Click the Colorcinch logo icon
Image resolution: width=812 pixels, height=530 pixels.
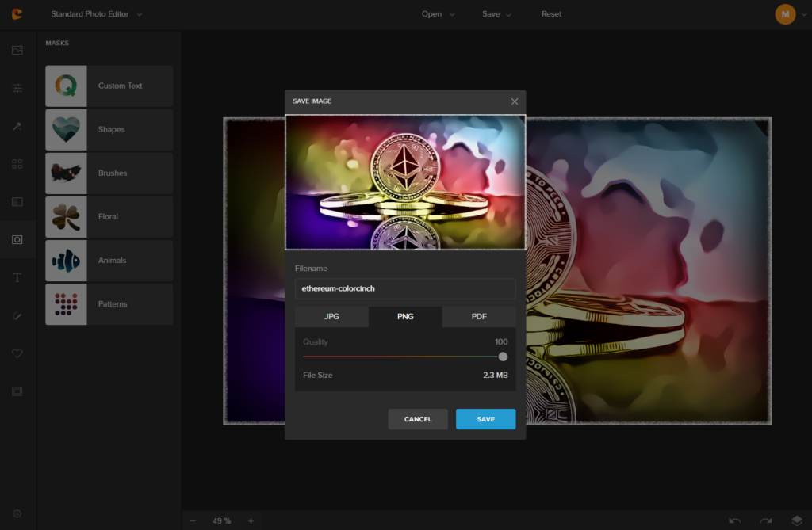click(17, 14)
